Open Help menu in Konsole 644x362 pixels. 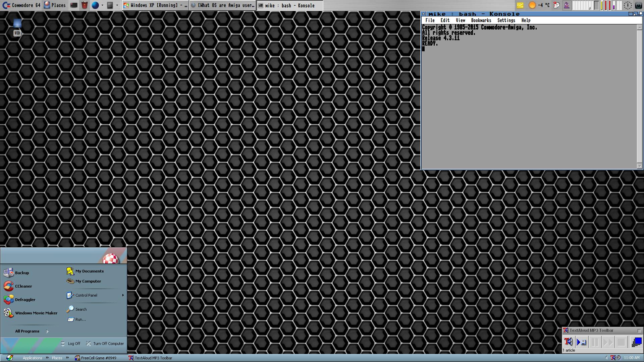526,20
